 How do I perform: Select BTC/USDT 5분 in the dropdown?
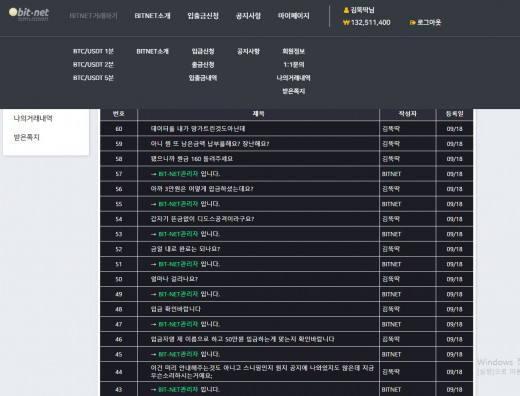(93, 78)
